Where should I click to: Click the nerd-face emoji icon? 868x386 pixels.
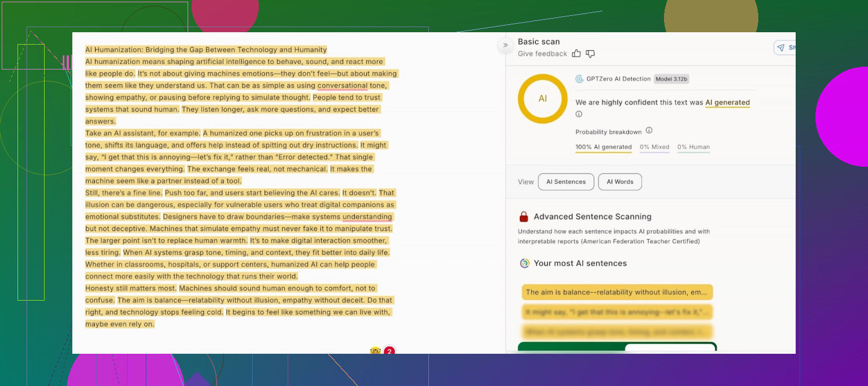pyautogui.click(x=375, y=351)
